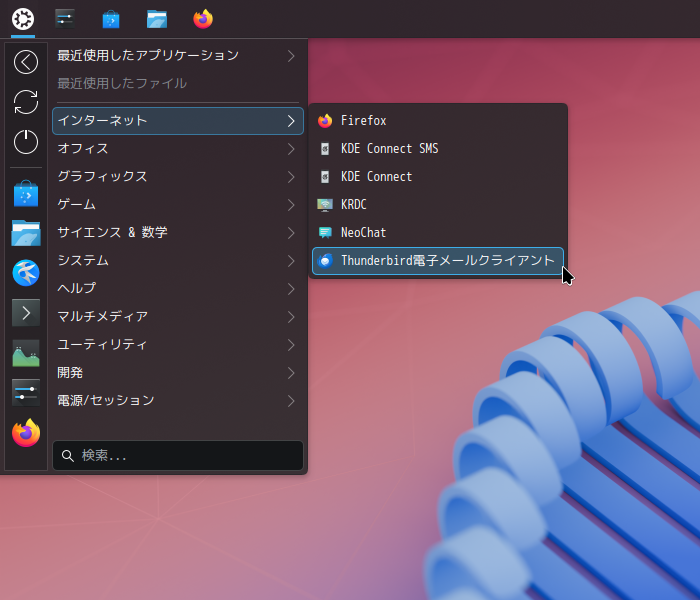Open Dolphin file manager in the top panel
The width and height of the screenshot is (700, 600).
pos(157,19)
